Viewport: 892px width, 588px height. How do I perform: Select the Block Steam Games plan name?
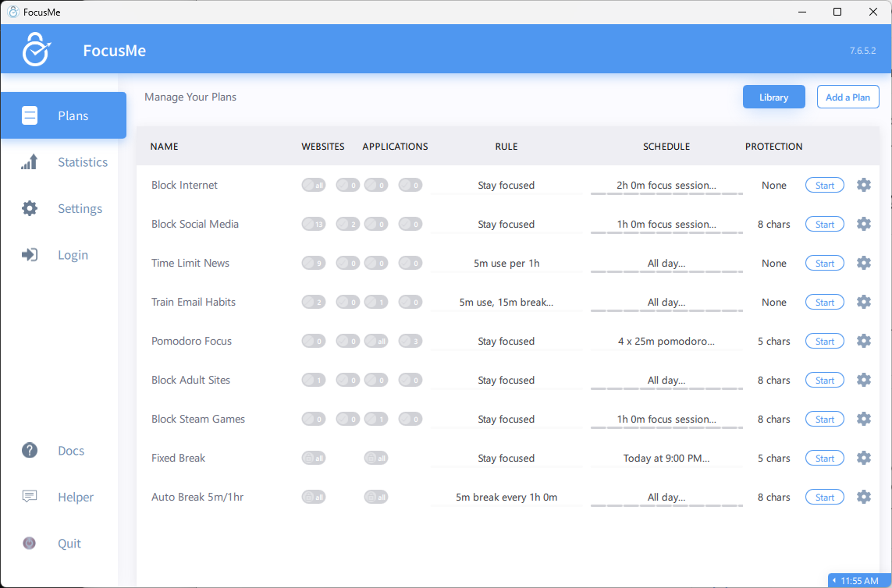pos(198,419)
